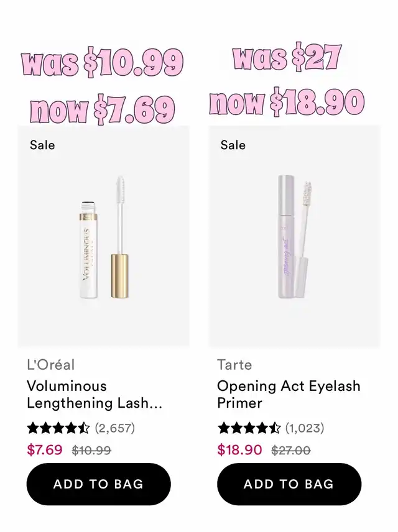Click the pink 'now $7.69' sticker text
Image resolution: width=398 pixels, height=532 pixels.
coord(102,109)
